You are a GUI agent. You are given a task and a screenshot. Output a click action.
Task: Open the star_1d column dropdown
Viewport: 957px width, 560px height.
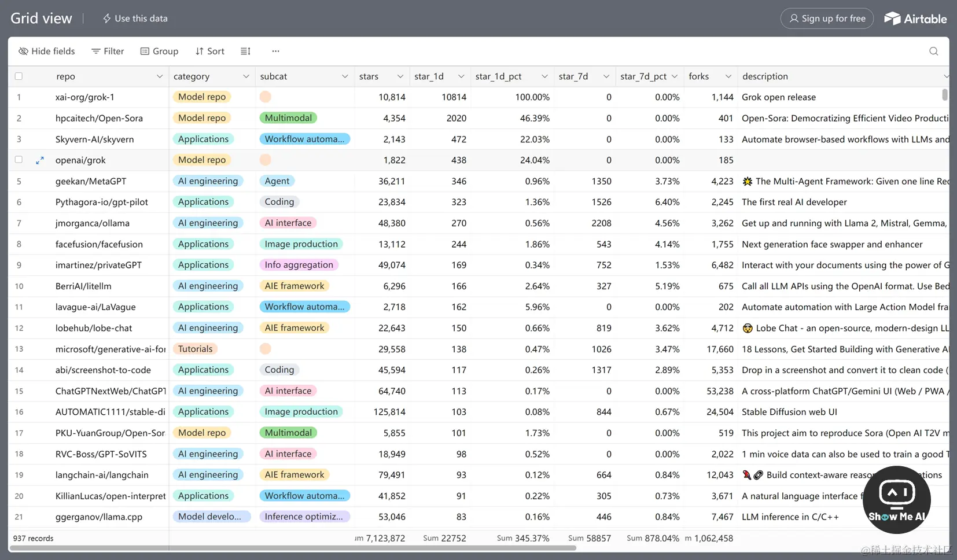pyautogui.click(x=461, y=76)
